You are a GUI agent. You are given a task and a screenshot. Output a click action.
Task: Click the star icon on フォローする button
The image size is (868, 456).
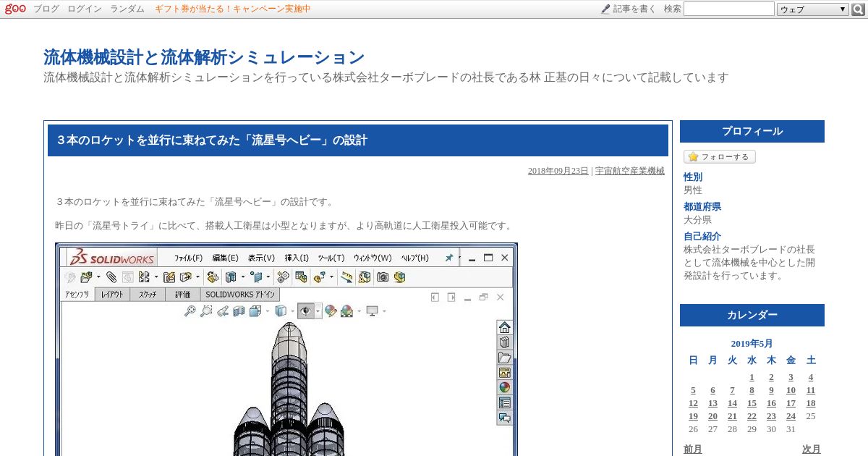(x=693, y=156)
